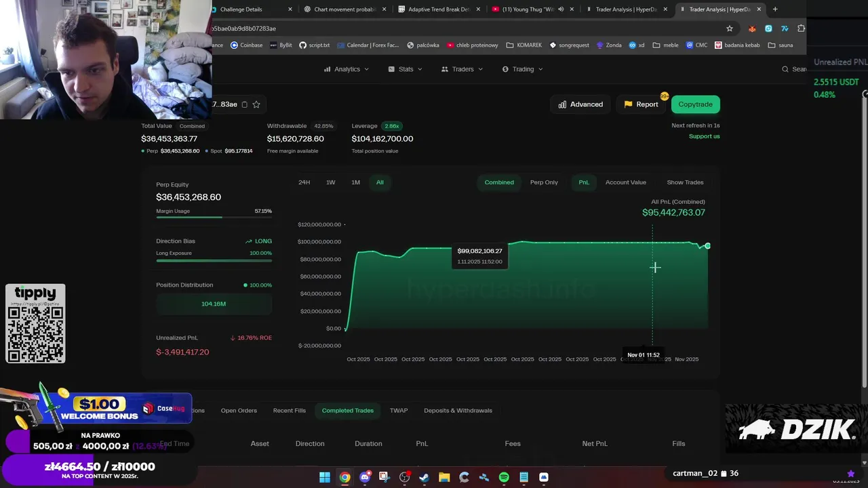
Task: Open the chleb proteinowy YouTube bookmark
Action: point(472,45)
